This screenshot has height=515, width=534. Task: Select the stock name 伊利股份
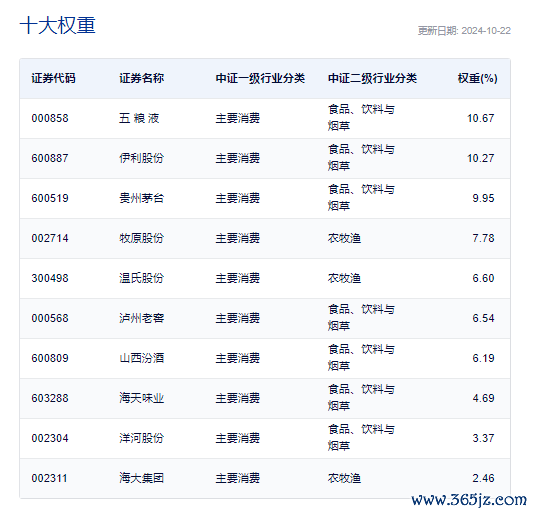(141, 158)
